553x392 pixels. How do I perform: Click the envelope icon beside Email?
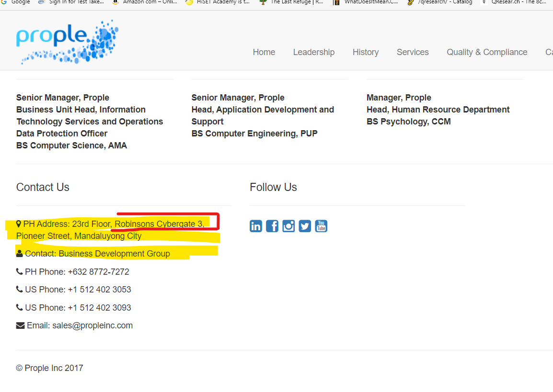(x=21, y=325)
